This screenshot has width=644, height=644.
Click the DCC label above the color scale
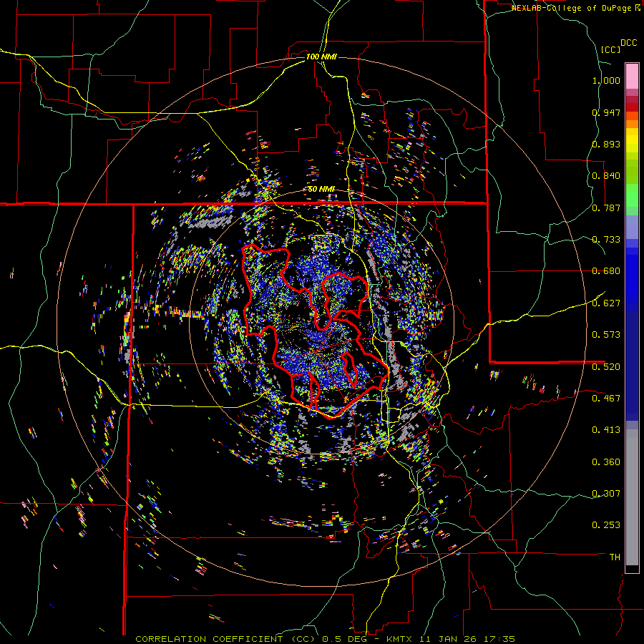click(628, 43)
